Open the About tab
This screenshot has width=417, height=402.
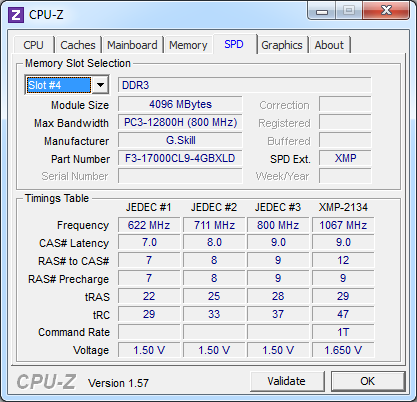coord(329,45)
